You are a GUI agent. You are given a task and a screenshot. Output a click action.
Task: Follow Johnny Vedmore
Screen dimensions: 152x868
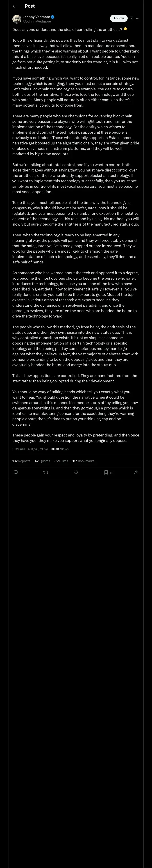(x=119, y=18)
